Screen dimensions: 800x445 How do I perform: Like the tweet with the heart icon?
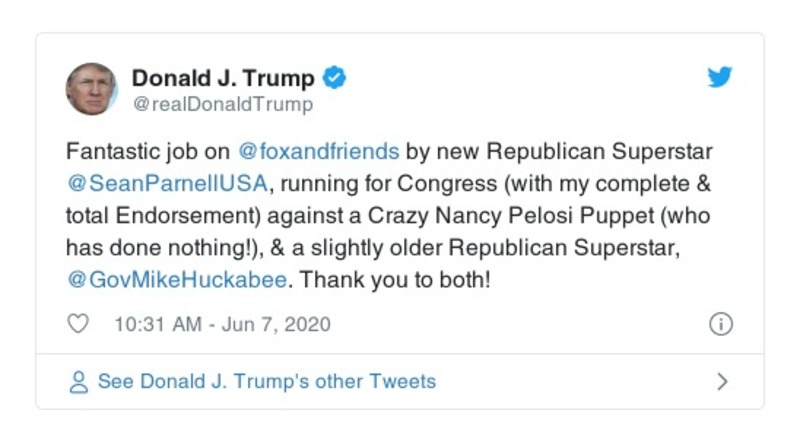(78, 324)
